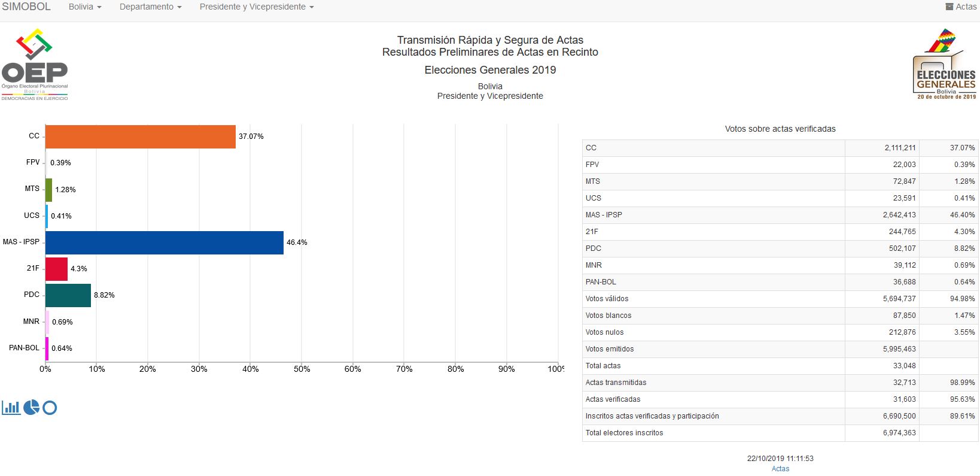
Task: Click the OEP logo image
Action: (35, 65)
